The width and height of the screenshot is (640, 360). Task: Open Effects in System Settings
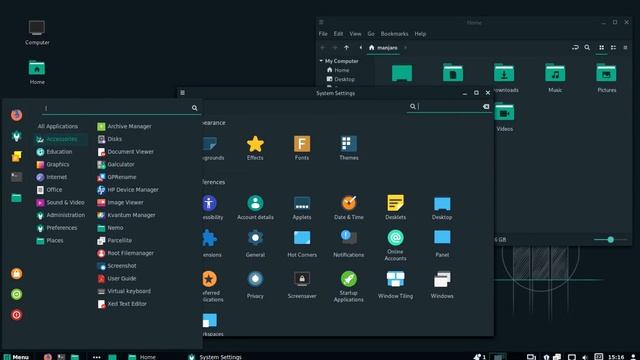pos(255,148)
